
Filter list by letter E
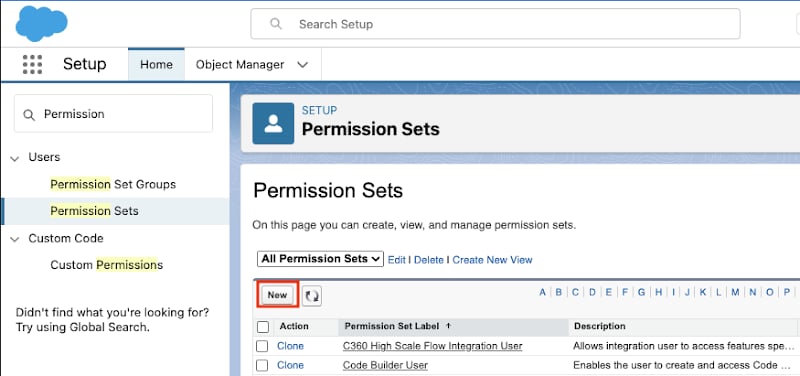click(609, 292)
